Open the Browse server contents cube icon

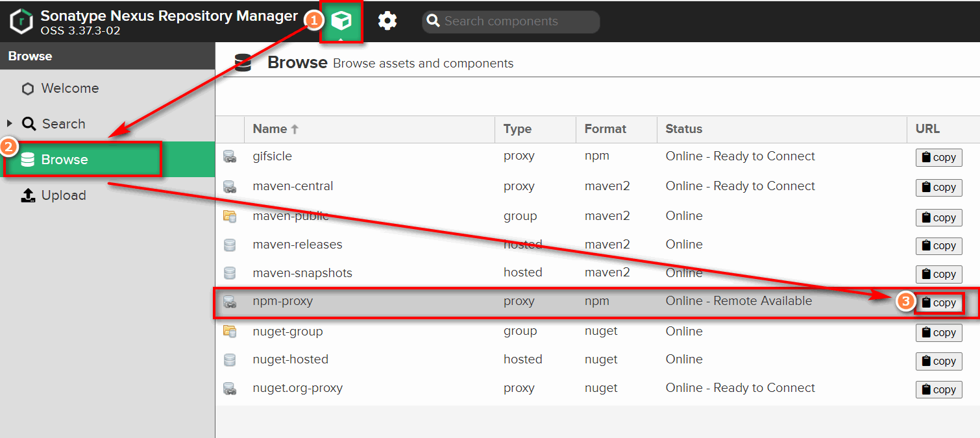click(341, 21)
